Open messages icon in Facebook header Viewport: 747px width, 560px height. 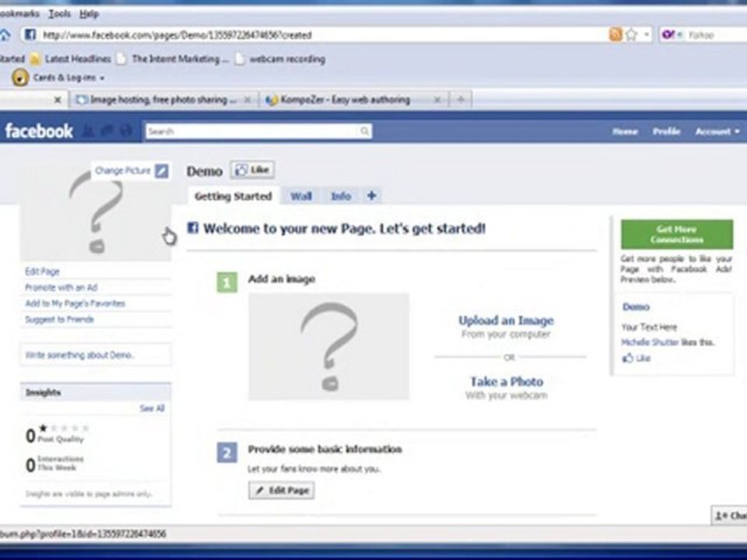coord(107,131)
